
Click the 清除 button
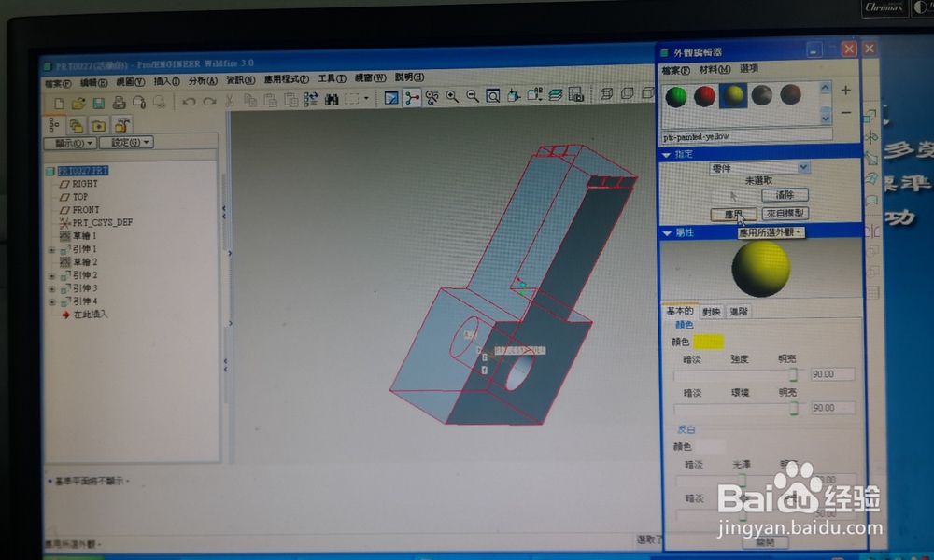click(x=785, y=195)
